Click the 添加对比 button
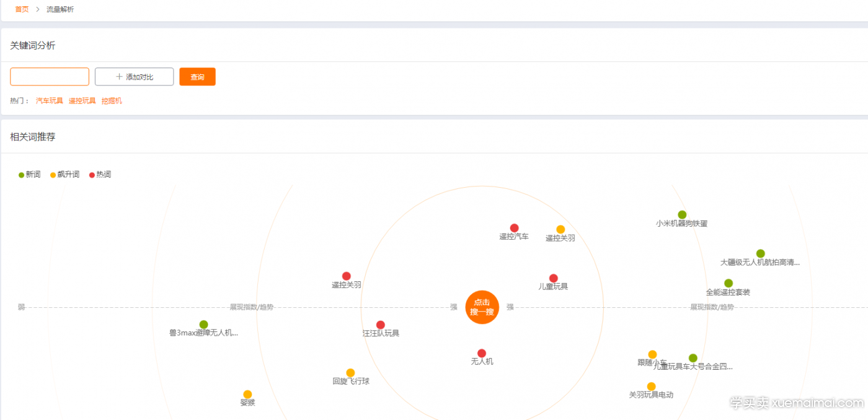Viewport: 868px width, 420px height. (134, 77)
